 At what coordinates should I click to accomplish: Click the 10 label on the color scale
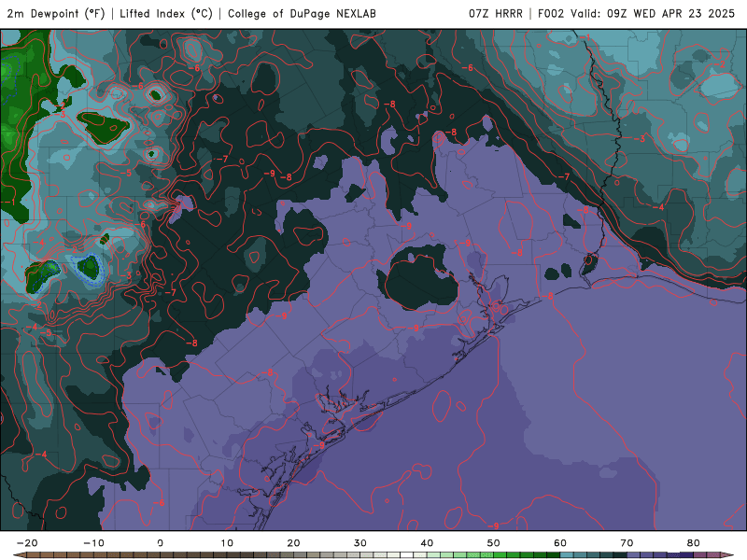click(x=227, y=543)
